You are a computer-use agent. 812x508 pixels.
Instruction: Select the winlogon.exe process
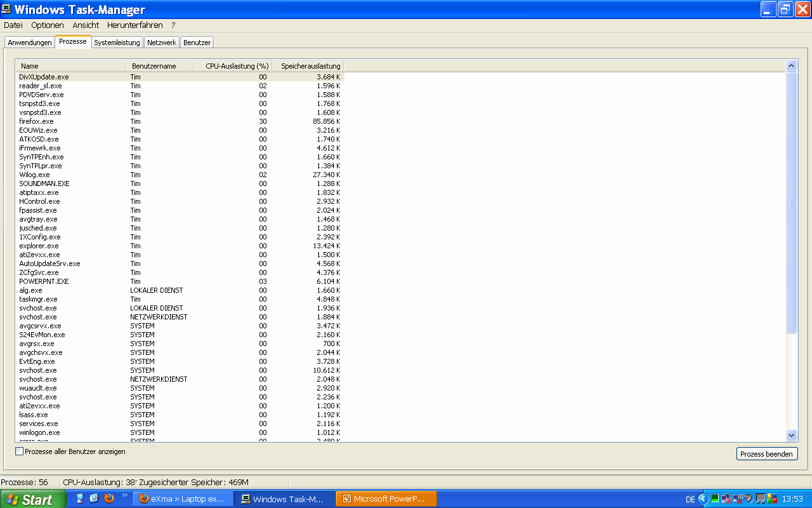pyautogui.click(x=180, y=432)
